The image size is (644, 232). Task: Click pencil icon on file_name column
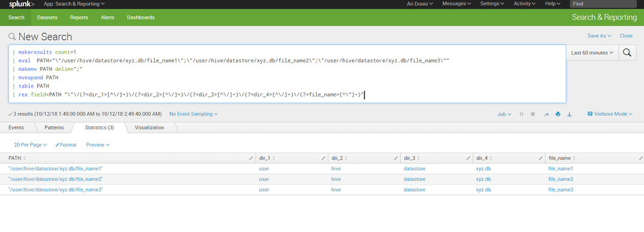641,158
